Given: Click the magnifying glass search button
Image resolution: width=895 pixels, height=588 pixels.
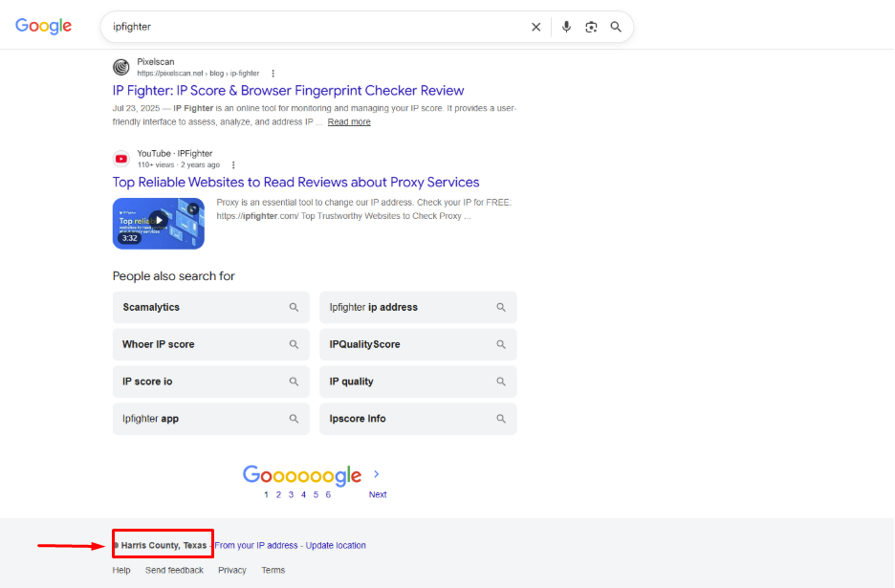Looking at the screenshot, I should (616, 27).
